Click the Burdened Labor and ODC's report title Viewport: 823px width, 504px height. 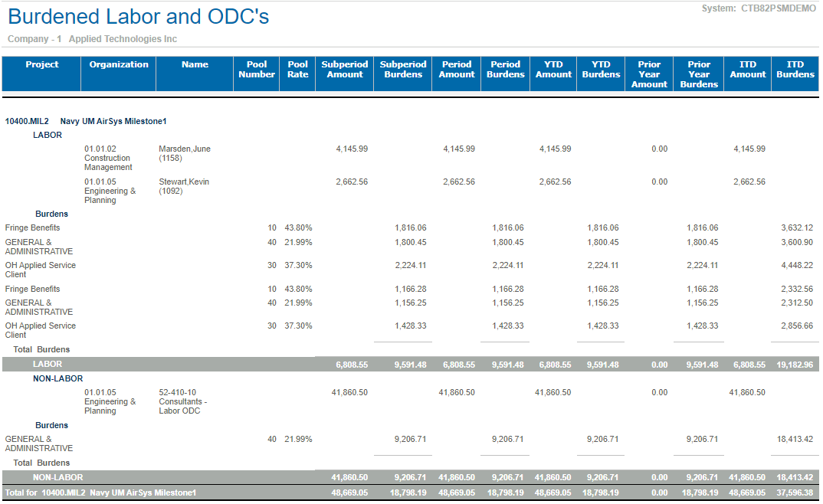[139, 17]
